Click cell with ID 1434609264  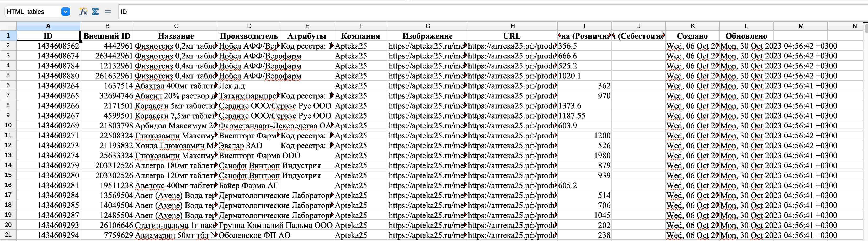(48, 86)
